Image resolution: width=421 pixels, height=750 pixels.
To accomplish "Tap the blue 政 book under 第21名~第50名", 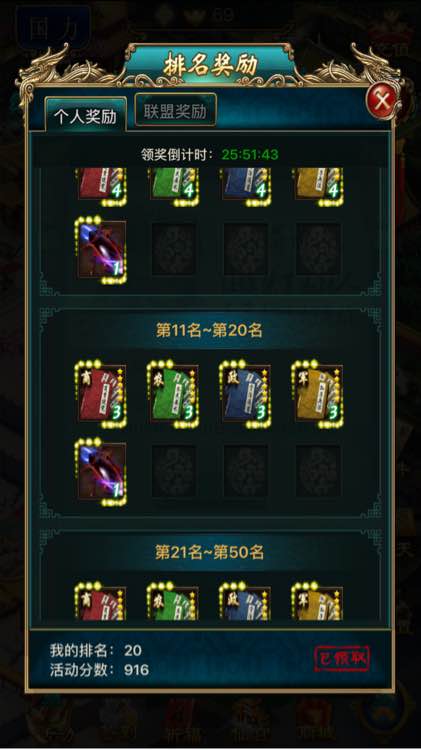I will pyautogui.click(x=245, y=602).
